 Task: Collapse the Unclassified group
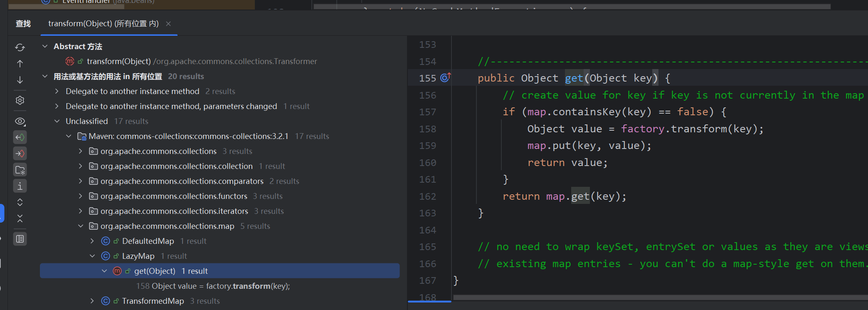(x=57, y=121)
